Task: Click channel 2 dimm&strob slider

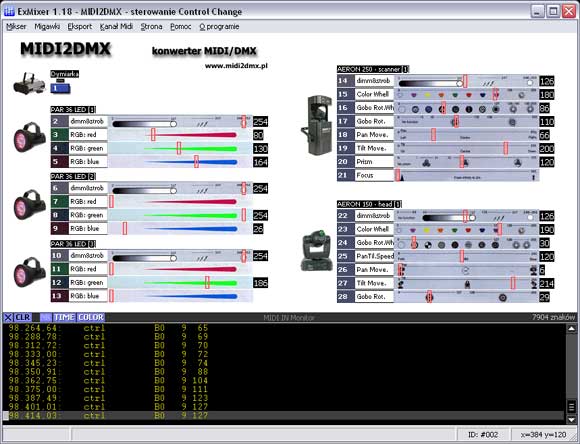Action: (180, 121)
